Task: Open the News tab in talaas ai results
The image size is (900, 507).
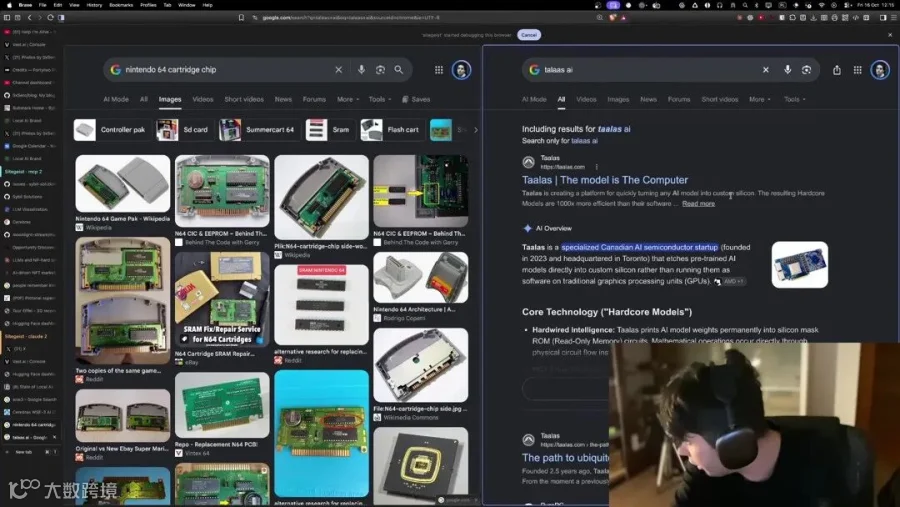Action: pos(648,99)
